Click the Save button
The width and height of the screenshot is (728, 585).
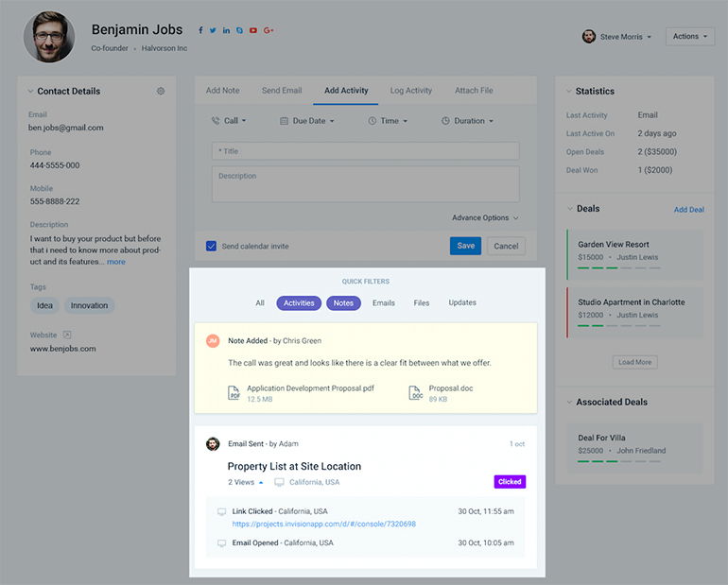pyautogui.click(x=465, y=246)
